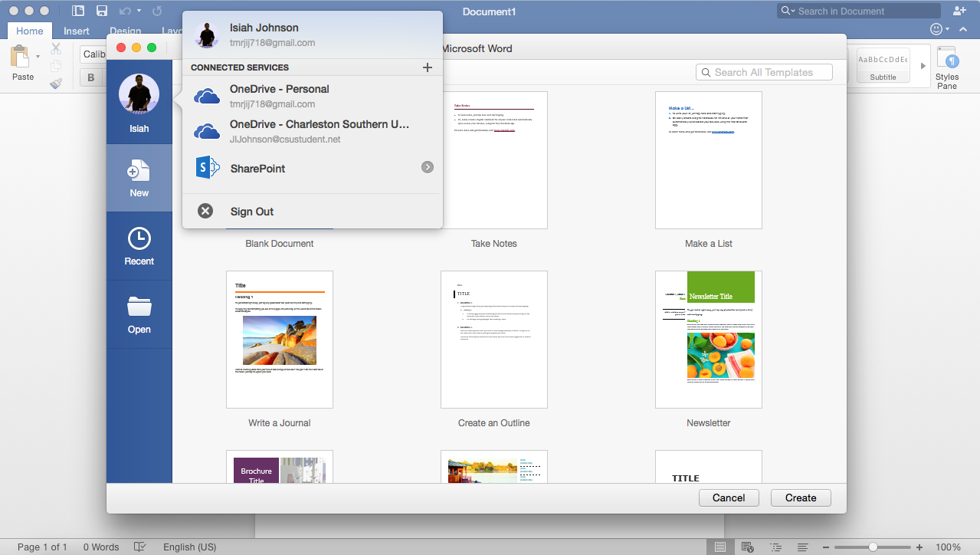Select OneDrive - Charleston Southern account
Screen dimensions: 980x555
(313, 131)
